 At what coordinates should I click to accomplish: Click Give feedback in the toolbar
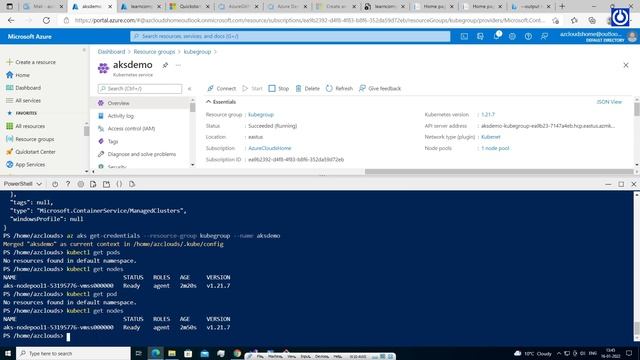(x=380, y=89)
